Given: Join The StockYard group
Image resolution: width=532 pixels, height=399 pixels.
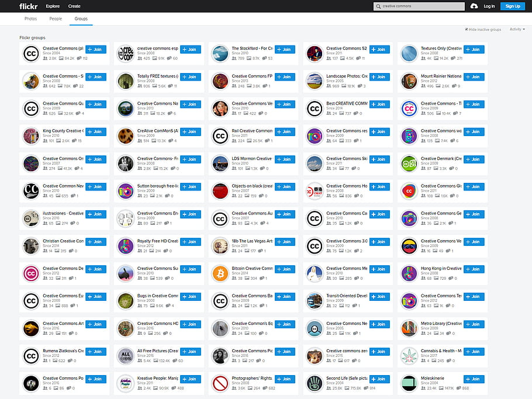Looking at the screenshot, I should point(285,50).
